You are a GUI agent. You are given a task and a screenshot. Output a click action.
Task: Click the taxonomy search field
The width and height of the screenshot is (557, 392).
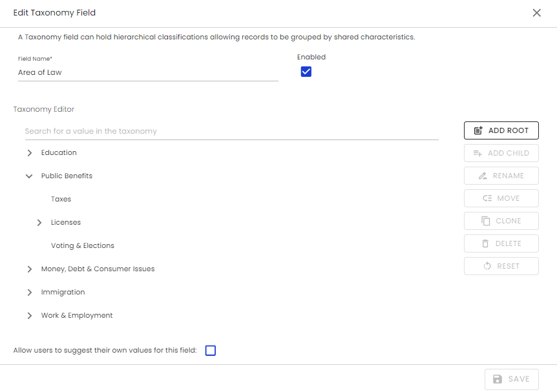(231, 131)
